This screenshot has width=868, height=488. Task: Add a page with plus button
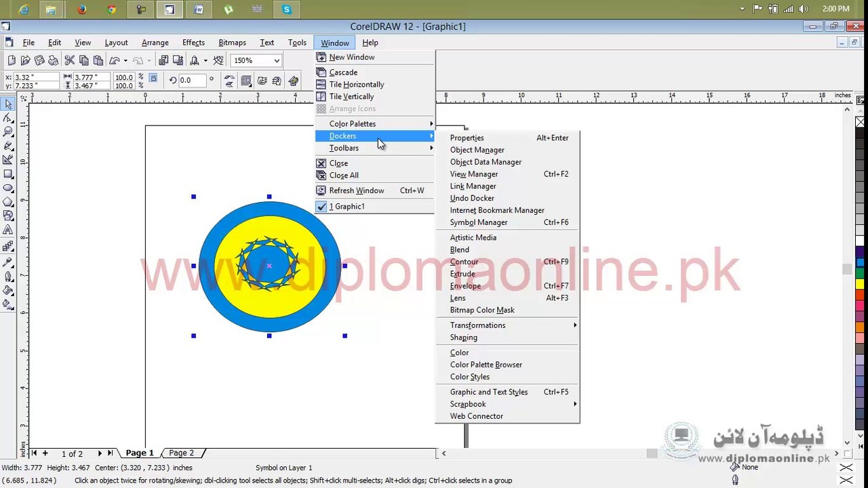[x=45, y=453]
